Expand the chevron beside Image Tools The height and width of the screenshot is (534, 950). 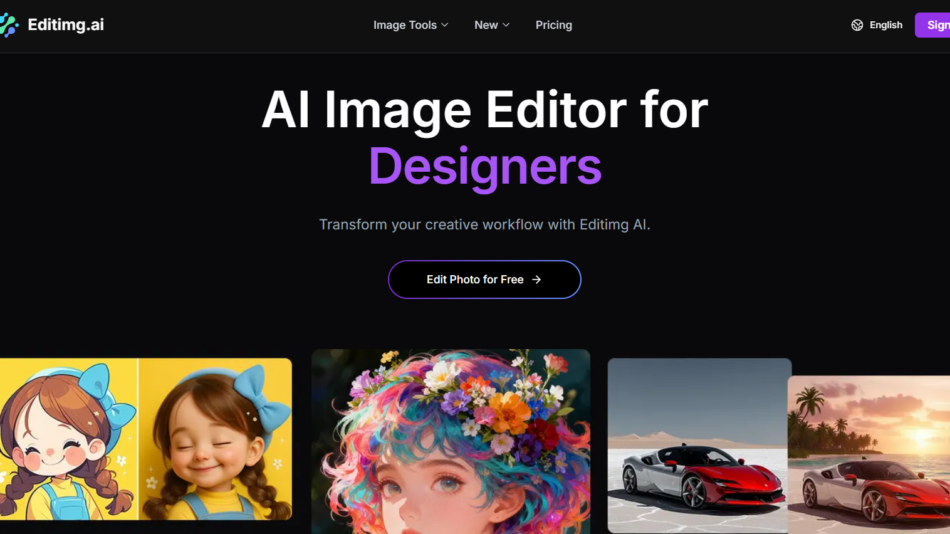(x=445, y=25)
